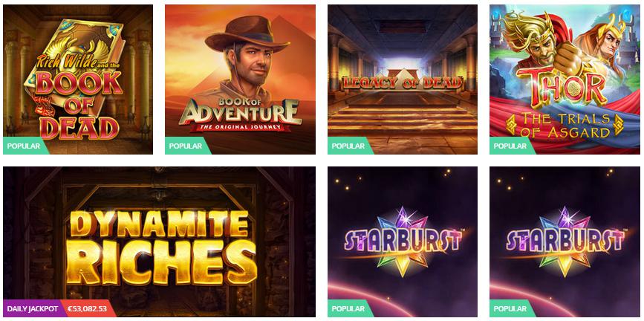Click Popular badge on Thor tile
The image size is (644, 321).
(x=512, y=146)
